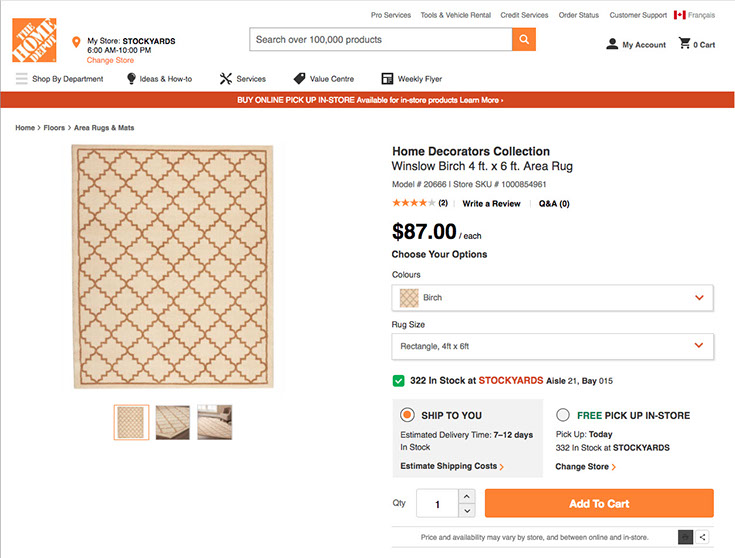Click the store location pin icon
The height and width of the screenshot is (558, 735).
76,43
